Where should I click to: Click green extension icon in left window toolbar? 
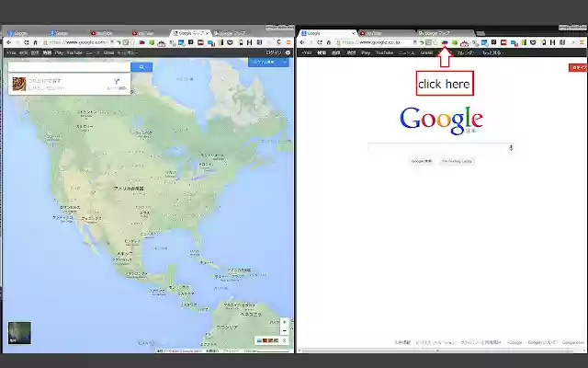pyautogui.click(x=152, y=42)
